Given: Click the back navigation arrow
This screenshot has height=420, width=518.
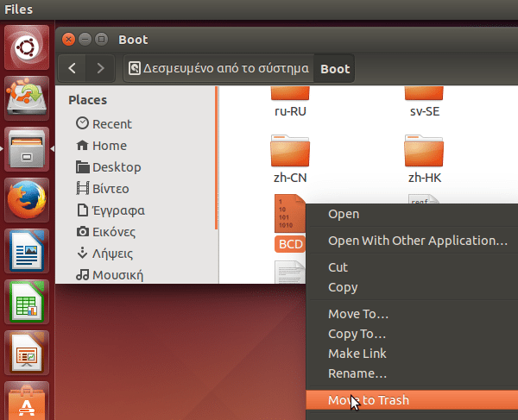Looking at the screenshot, I should [73, 68].
